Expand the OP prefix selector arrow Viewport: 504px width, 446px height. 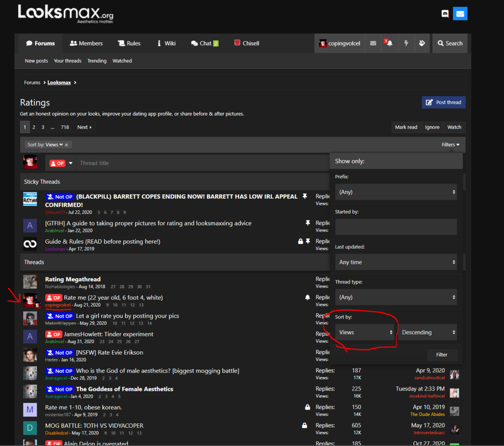coord(71,163)
